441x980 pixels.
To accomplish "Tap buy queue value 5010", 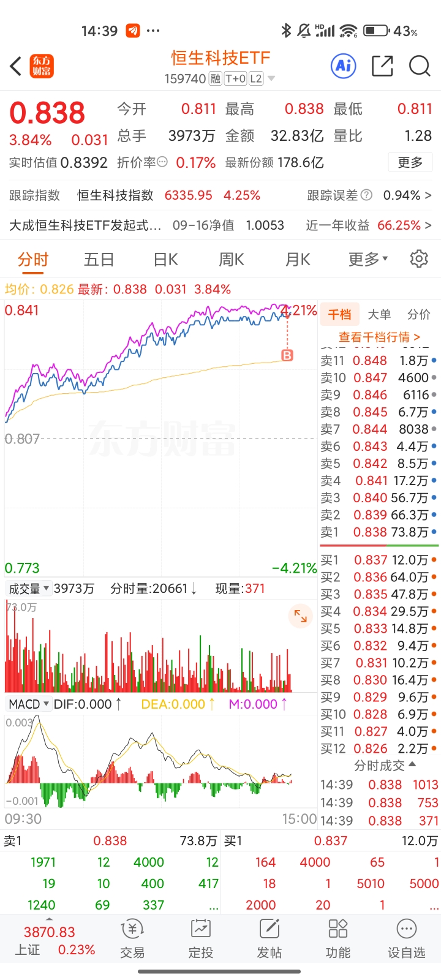I will (371, 884).
